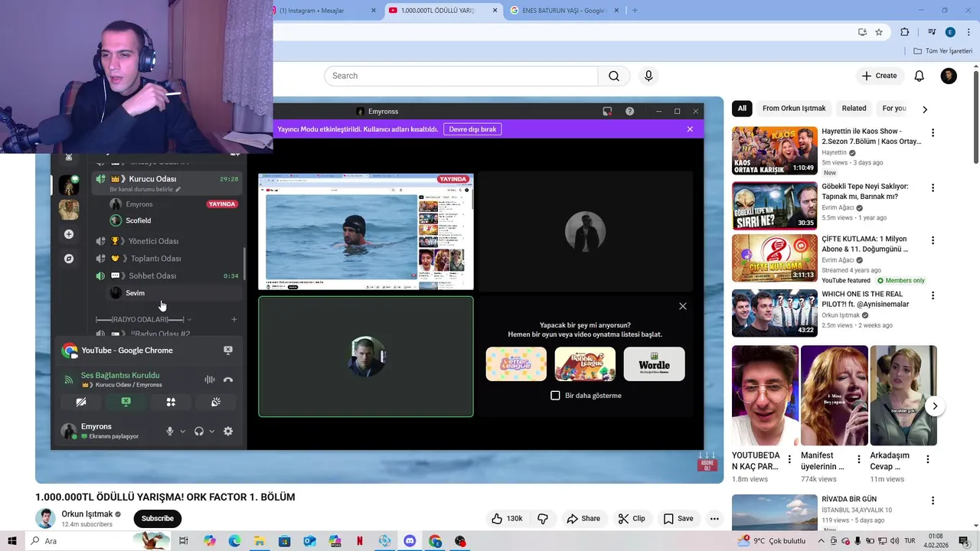This screenshot has width=980, height=551.
Task: Open Discord activities button in voice panel
Action: (171, 402)
